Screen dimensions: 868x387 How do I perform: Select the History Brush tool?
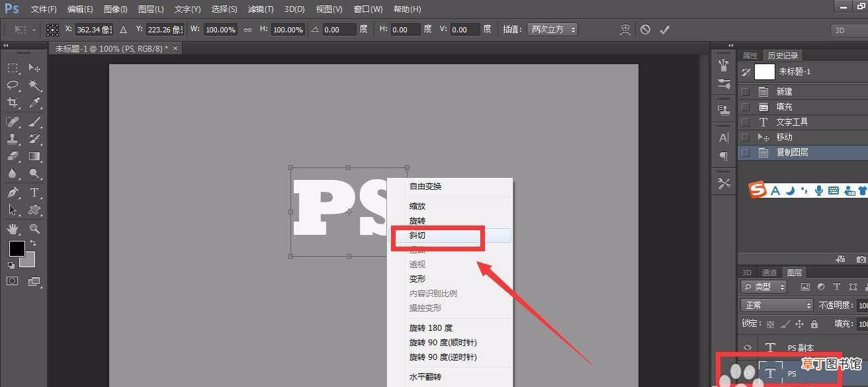coord(34,139)
